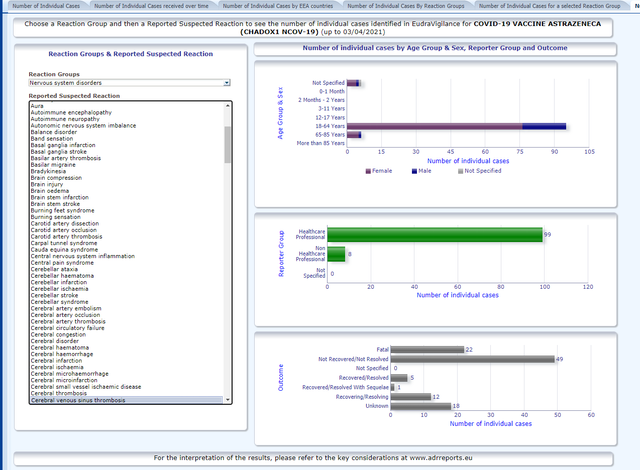Click the Female legend color swatch

[368, 171]
